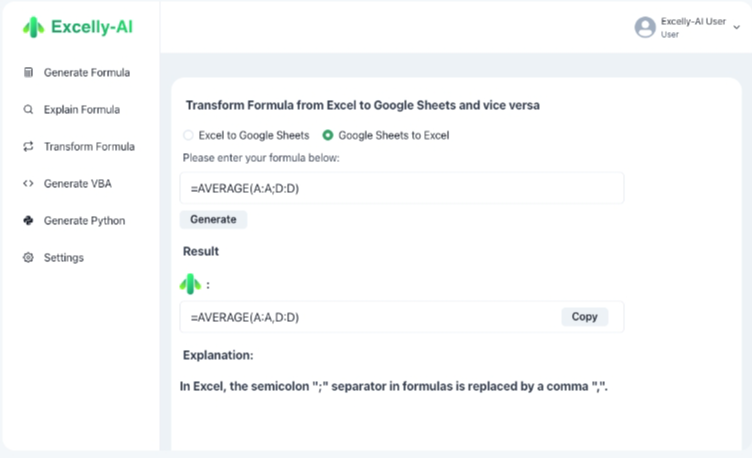Click the Generate Formula calculator icon

[x=28, y=72]
